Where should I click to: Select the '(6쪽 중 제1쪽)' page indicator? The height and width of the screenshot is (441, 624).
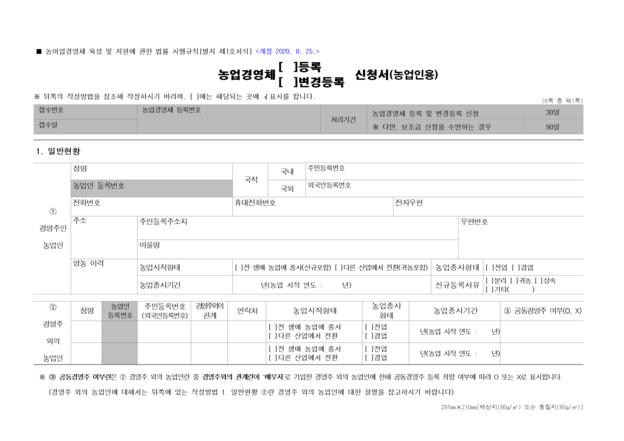coord(562,101)
